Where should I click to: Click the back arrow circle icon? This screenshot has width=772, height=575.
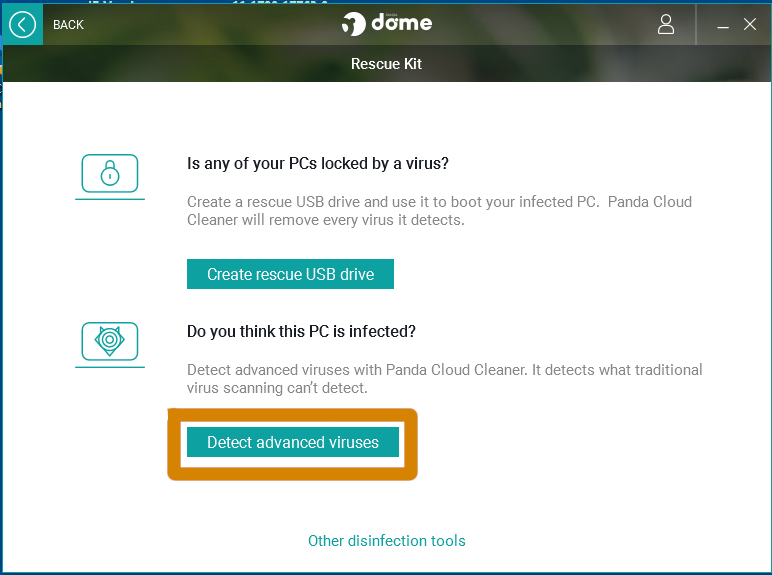(x=23, y=25)
